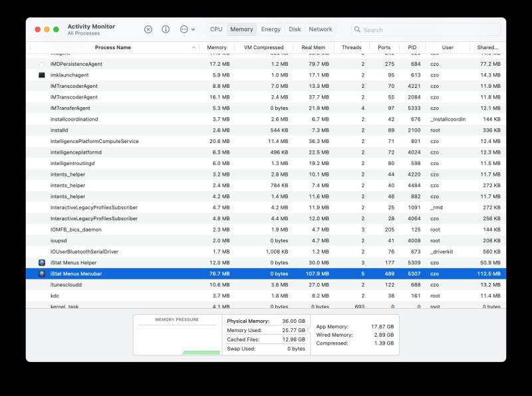This screenshot has height=396, width=532.
Task: Sort by Ports column header
Action: point(384,47)
